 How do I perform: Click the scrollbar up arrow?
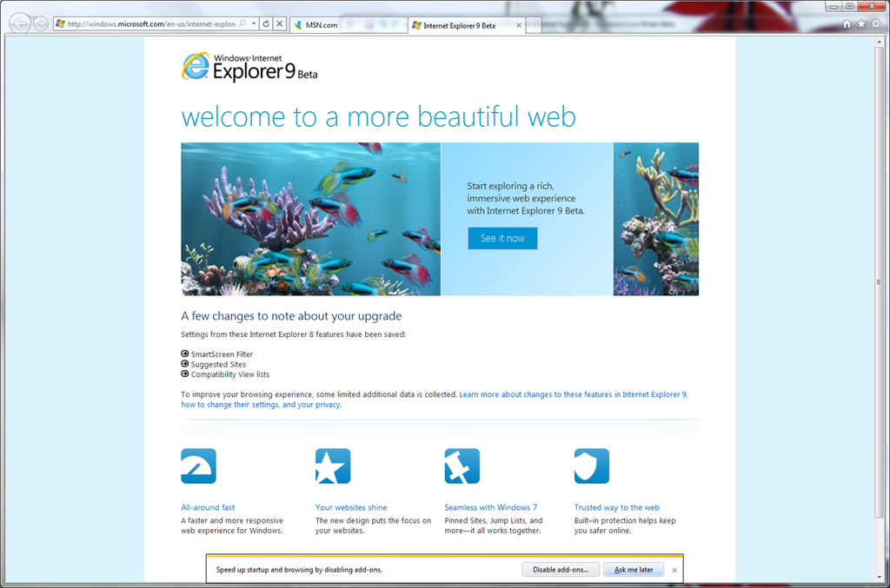(x=880, y=42)
